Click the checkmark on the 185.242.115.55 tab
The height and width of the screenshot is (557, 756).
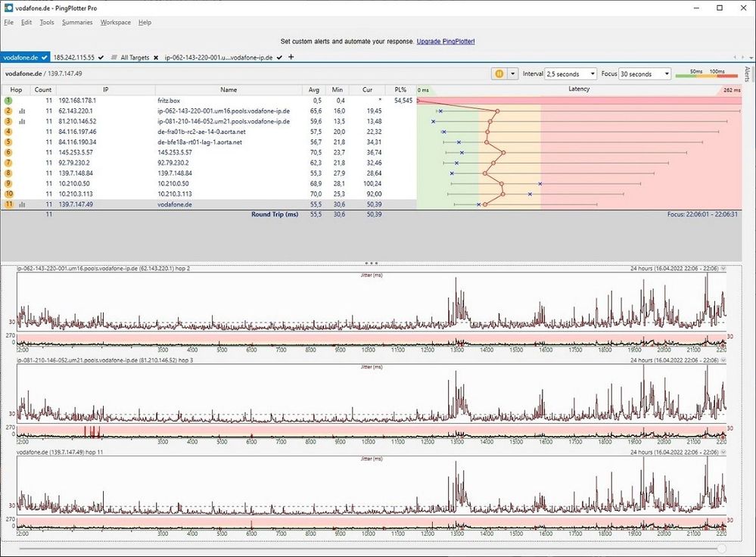101,58
